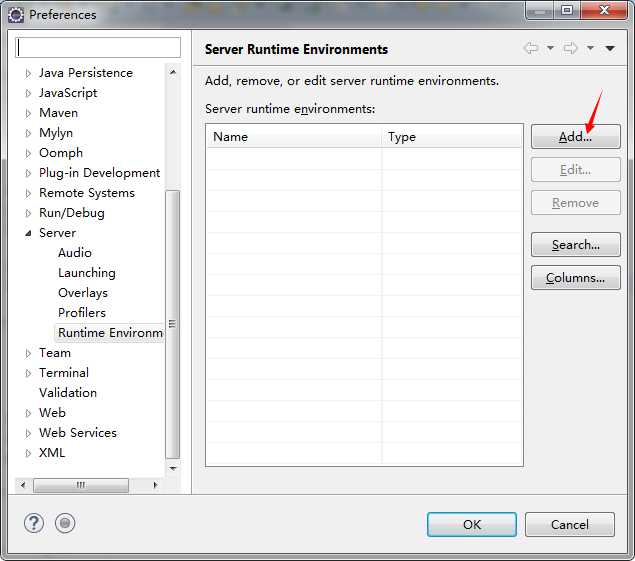Open the back history dropdown arrow
Screen dimensions: 635x561
550,48
